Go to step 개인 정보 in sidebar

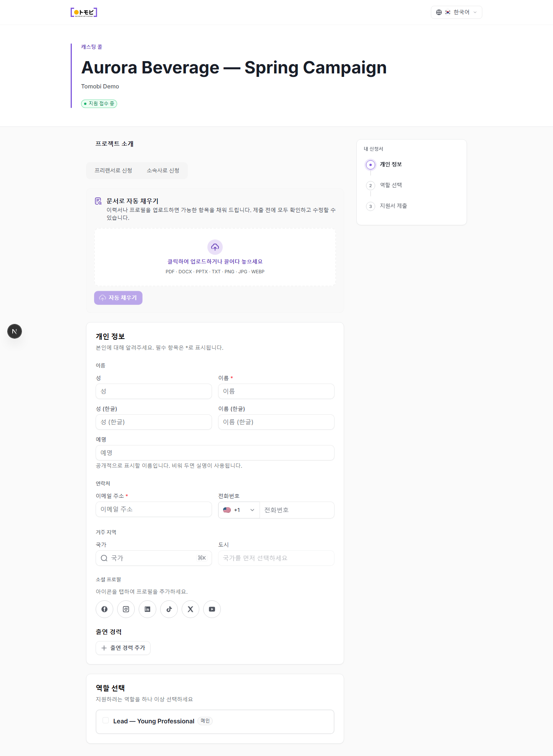click(x=391, y=164)
